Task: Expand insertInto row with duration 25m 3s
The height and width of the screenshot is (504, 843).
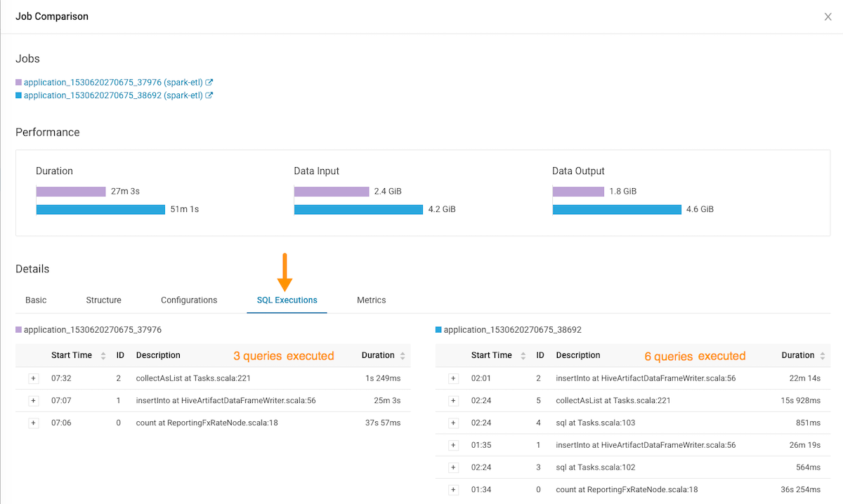Action: pyautogui.click(x=33, y=401)
